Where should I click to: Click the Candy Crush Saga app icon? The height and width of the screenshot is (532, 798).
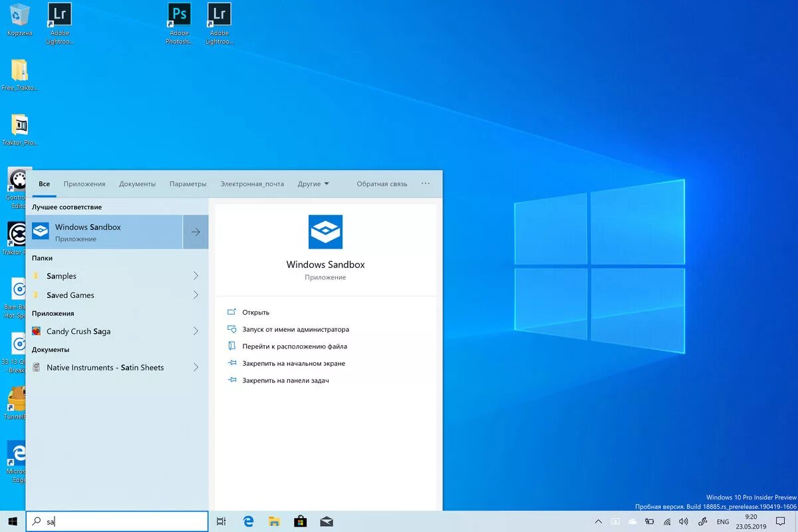[x=37, y=331]
